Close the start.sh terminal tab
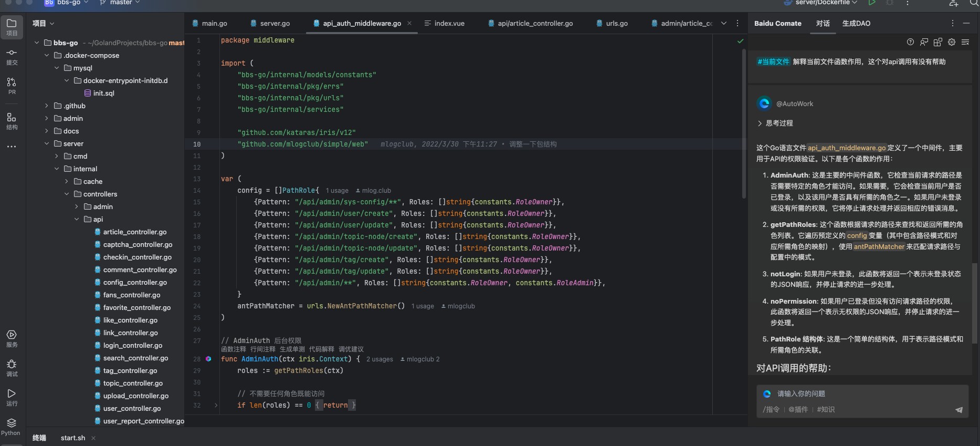Viewport: 980px width, 446px height. tap(93, 438)
